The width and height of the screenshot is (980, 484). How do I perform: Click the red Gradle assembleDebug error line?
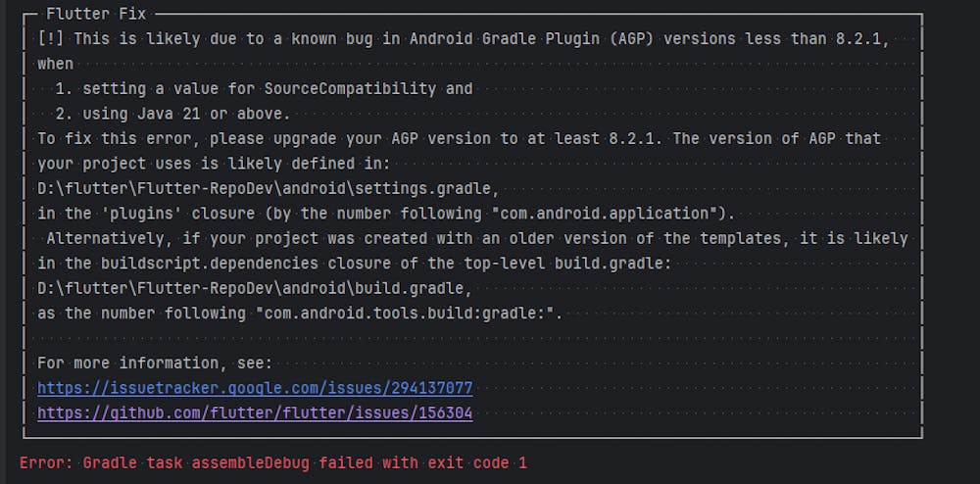pos(273,461)
